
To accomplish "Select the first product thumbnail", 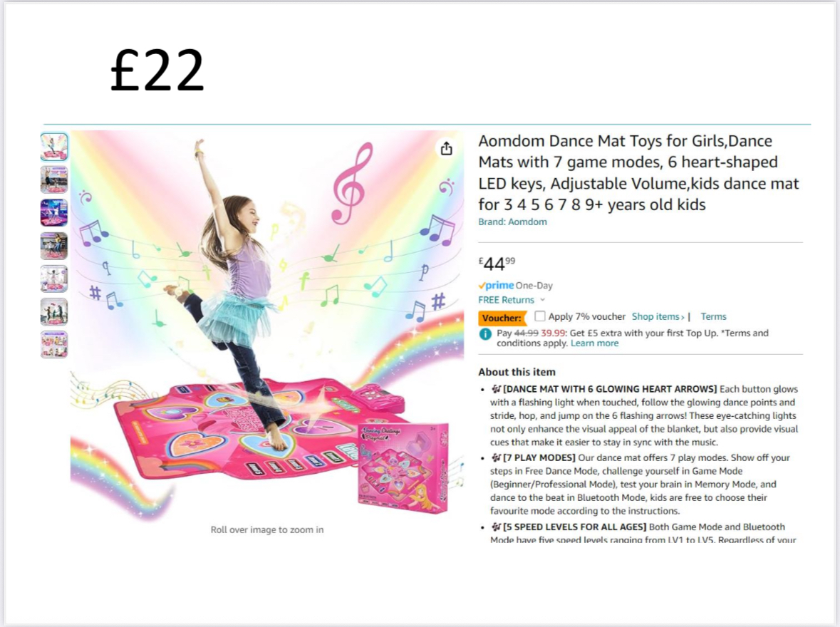I will point(54,147).
